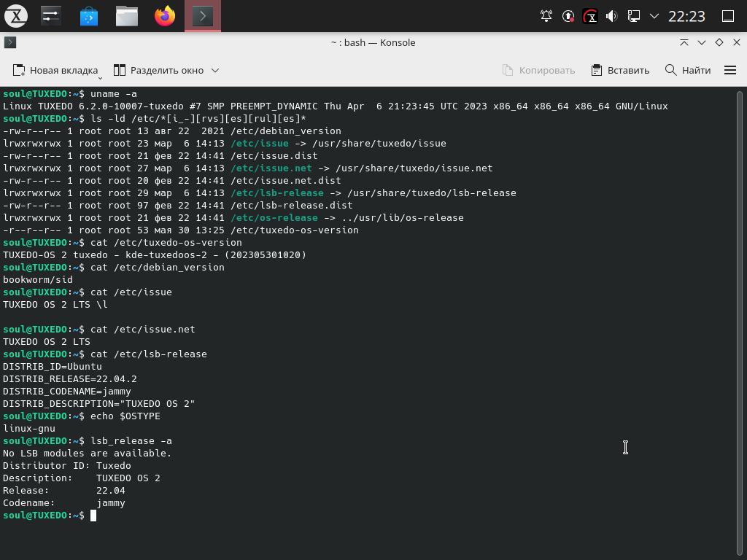Click the linux-gnu output line
Screen dimensions: 747x560
coord(29,429)
